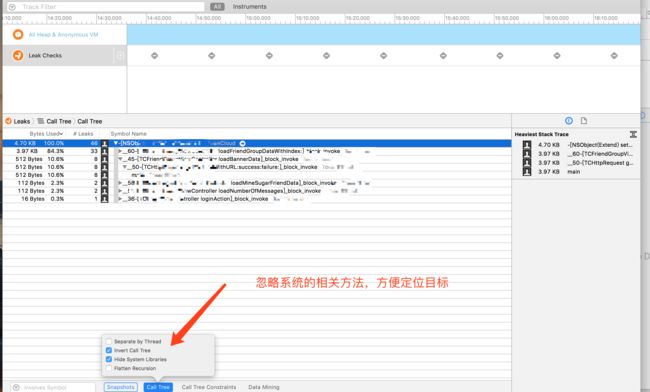Click person icon in loadNumberOfMessages row
The width and height of the screenshot is (650, 392).
[104, 191]
